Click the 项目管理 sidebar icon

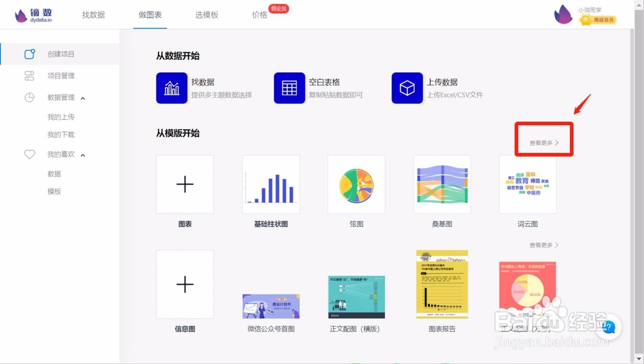click(x=30, y=75)
